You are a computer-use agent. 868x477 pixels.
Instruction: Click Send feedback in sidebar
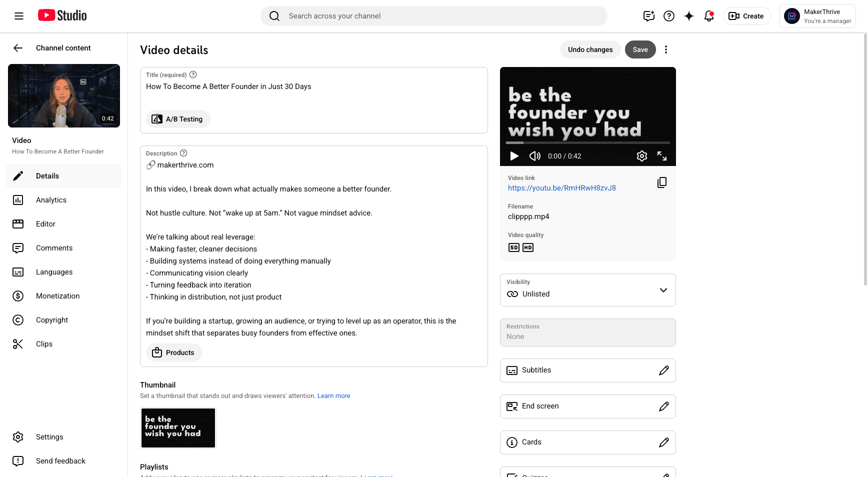coord(64,461)
